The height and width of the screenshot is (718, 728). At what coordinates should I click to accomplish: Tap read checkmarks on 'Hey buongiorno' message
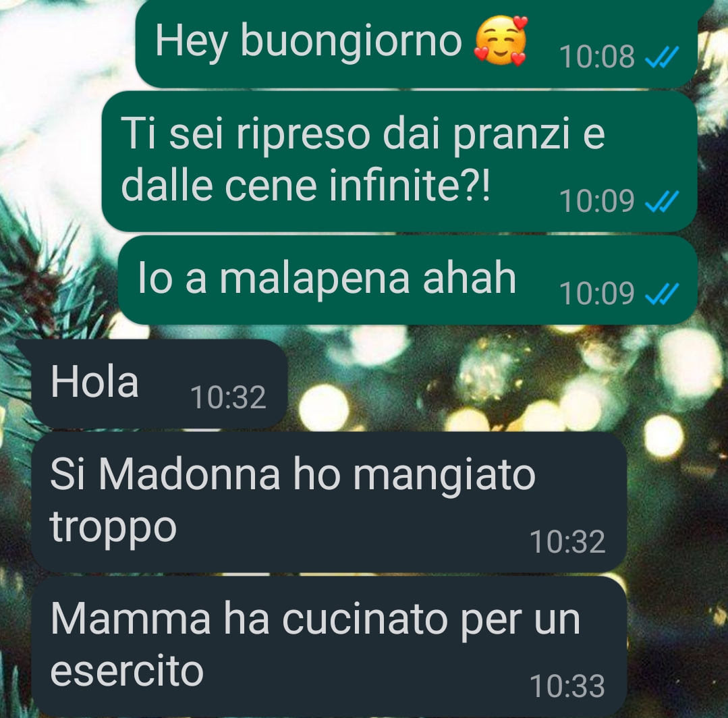tap(663, 57)
